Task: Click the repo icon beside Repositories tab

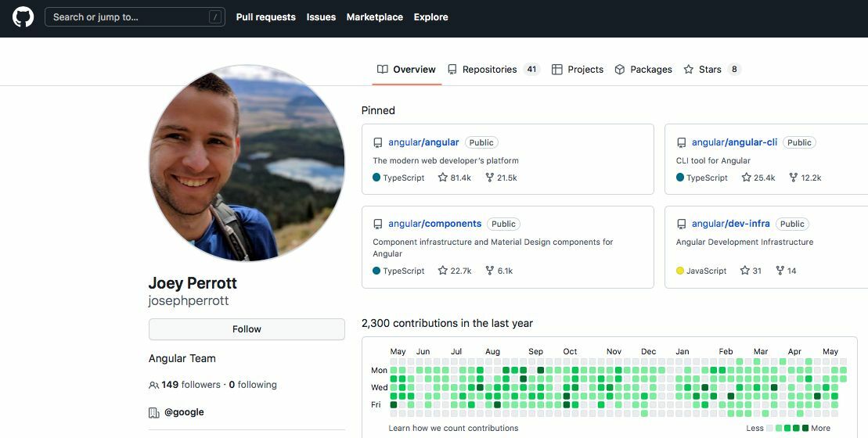Action: 452,69
